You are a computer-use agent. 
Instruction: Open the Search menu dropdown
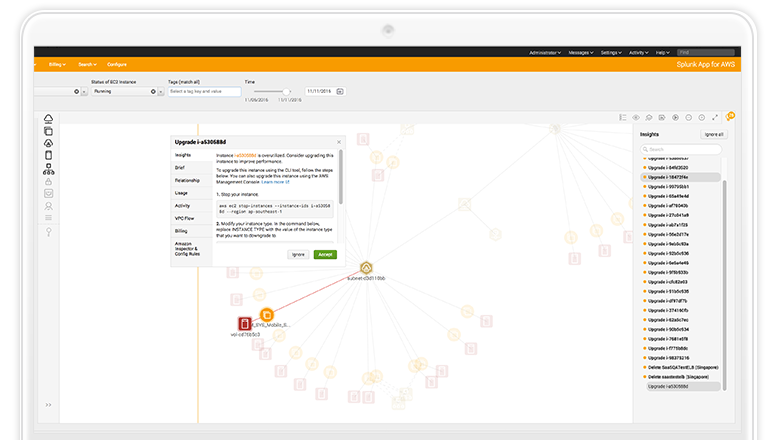tap(87, 64)
